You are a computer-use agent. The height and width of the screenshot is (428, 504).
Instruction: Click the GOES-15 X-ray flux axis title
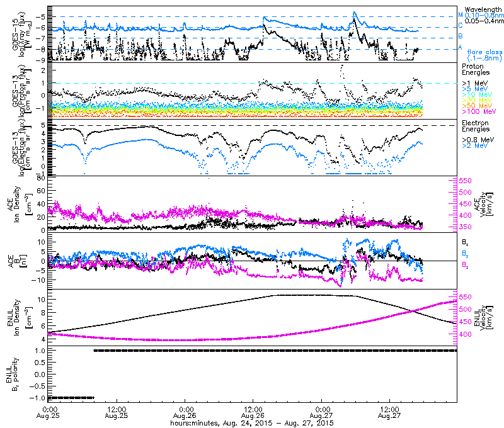[x=22, y=34]
